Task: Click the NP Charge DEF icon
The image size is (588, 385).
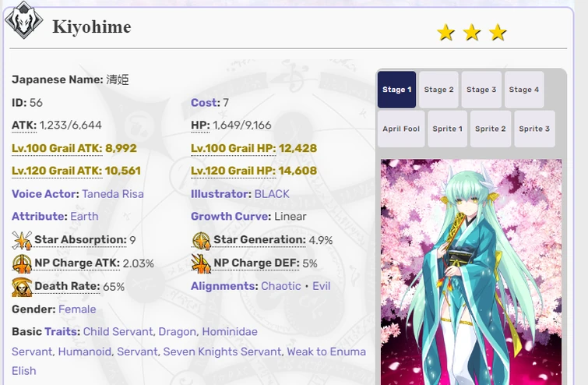Action: click(201, 263)
